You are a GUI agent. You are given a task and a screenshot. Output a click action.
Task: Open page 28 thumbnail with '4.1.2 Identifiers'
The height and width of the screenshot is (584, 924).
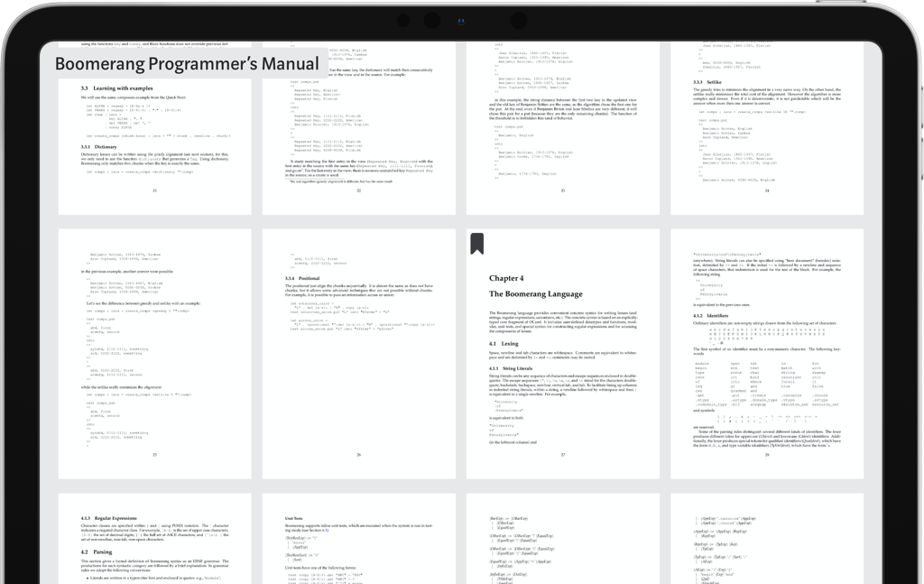coord(767,354)
